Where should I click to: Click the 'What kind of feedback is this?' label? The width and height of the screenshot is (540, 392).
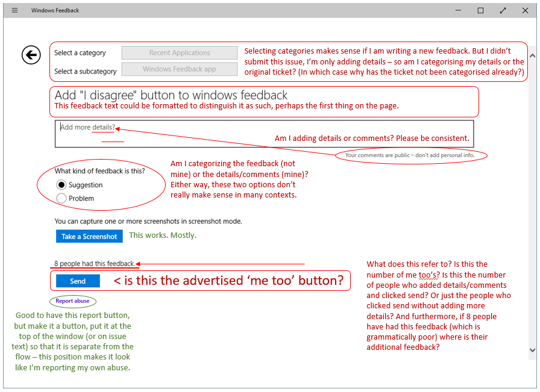coord(99,171)
